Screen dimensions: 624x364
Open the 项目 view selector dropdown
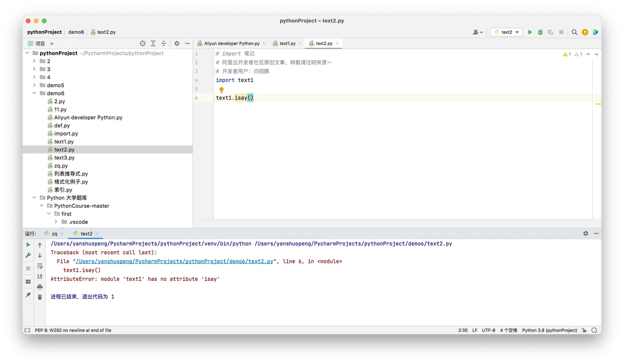click(x=41, y=44)
